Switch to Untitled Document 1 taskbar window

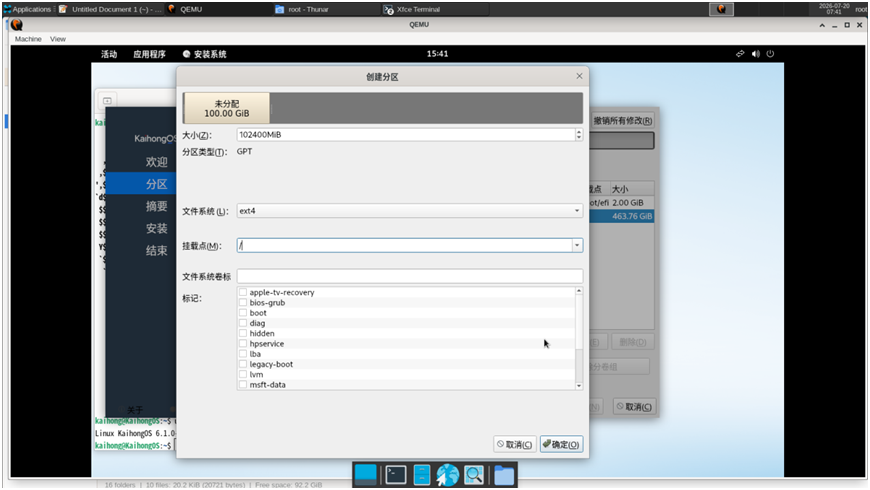tap(111, 9)
